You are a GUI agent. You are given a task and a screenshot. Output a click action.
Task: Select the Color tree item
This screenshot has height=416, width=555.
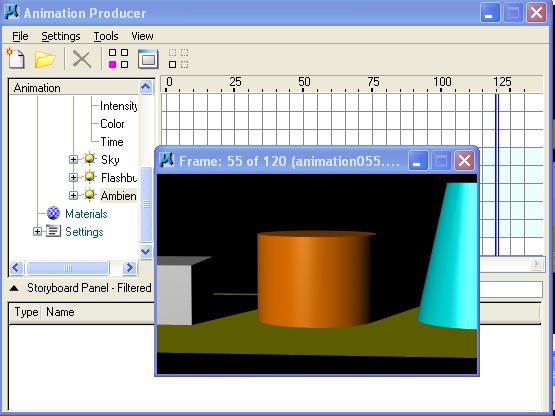click(112, 124)
